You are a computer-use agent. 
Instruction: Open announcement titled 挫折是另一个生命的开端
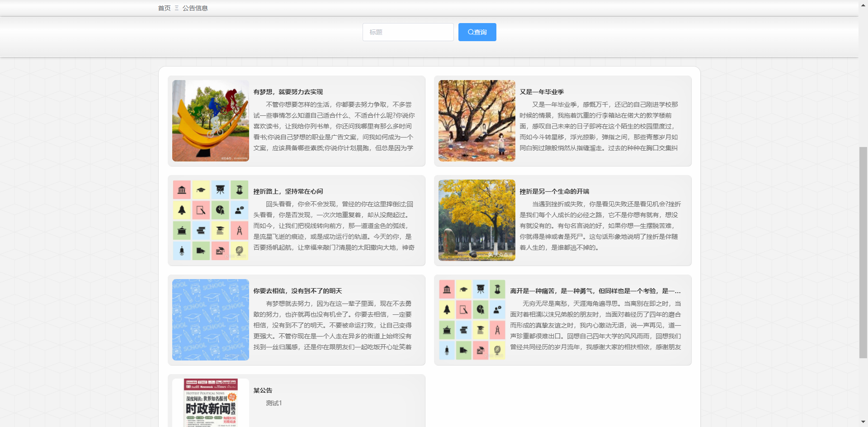tap(554, 191)
